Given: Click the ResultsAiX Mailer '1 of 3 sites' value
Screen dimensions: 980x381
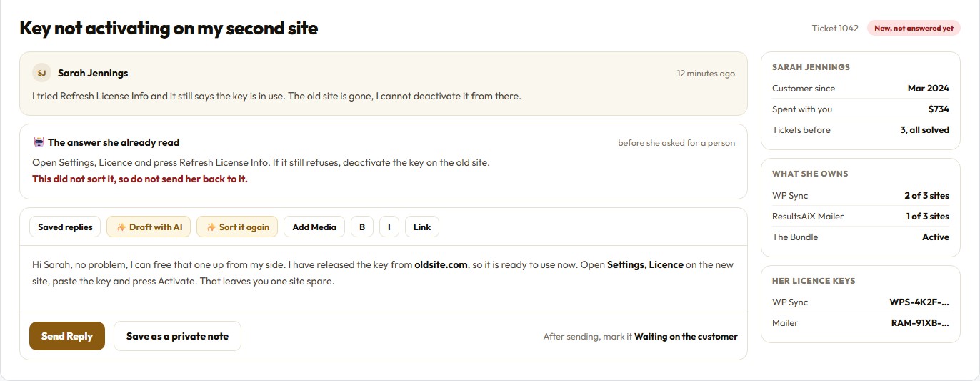Looking at the screenshot, I should (x=928, y=216).
